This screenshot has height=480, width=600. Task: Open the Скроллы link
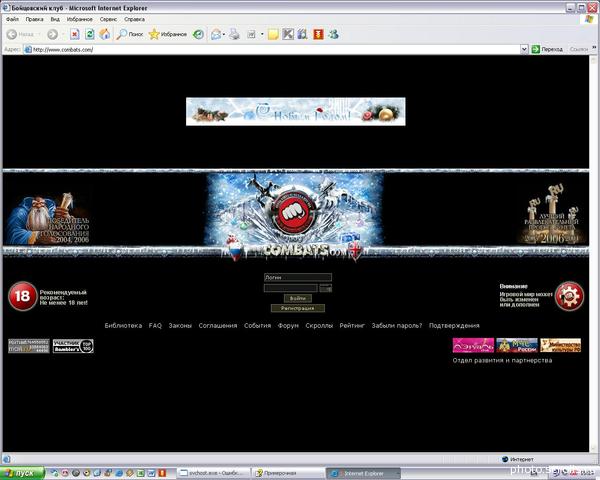319,326
